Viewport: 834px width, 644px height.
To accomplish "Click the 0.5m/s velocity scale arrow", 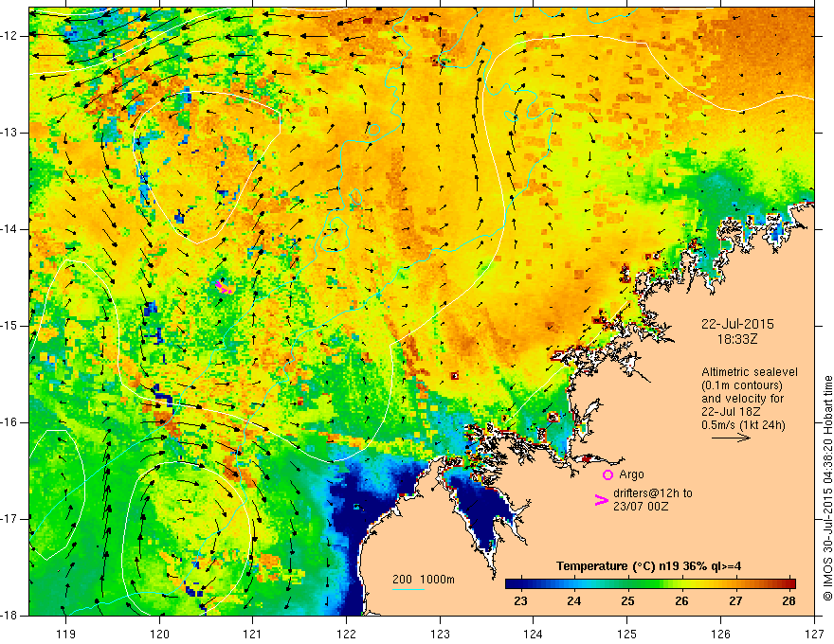I will [731, 438].
